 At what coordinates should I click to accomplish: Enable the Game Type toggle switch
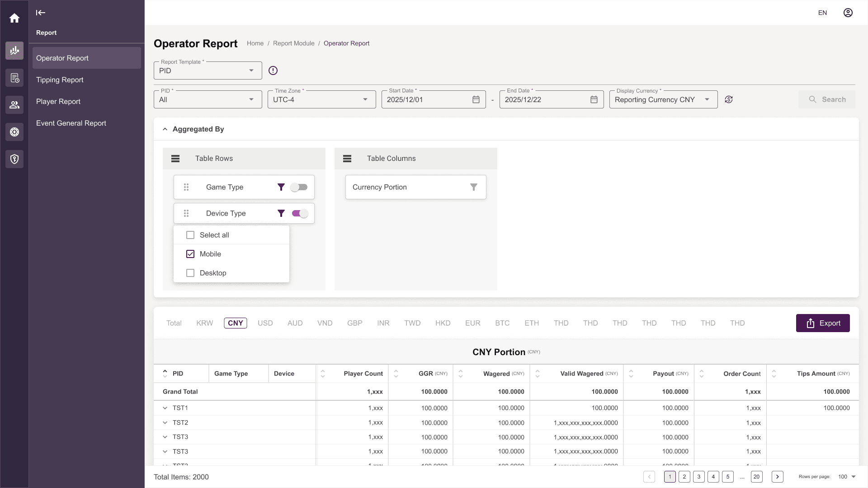pos(299,187)
